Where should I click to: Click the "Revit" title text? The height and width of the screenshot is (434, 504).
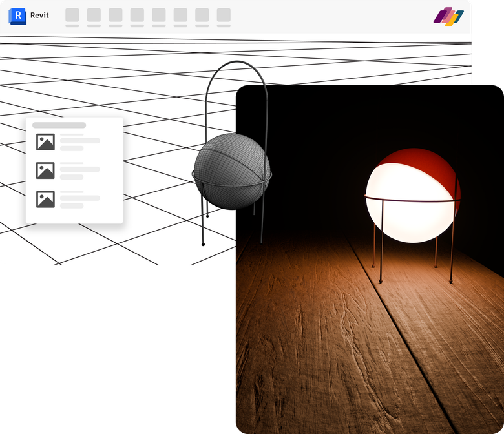pyautogui.click(x=39, y=15)
